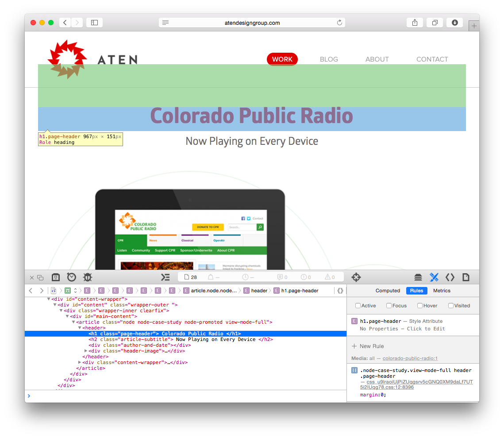Enable the Active pseudo-class checkbox
Image resolution: width=504 pixels, height=438 pixels.
pos(358,306)
